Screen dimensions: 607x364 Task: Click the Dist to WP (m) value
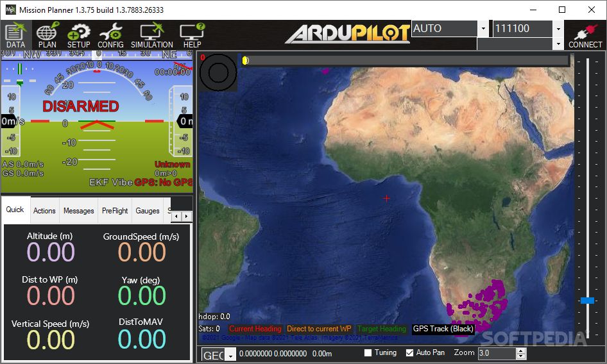(50, 296)
